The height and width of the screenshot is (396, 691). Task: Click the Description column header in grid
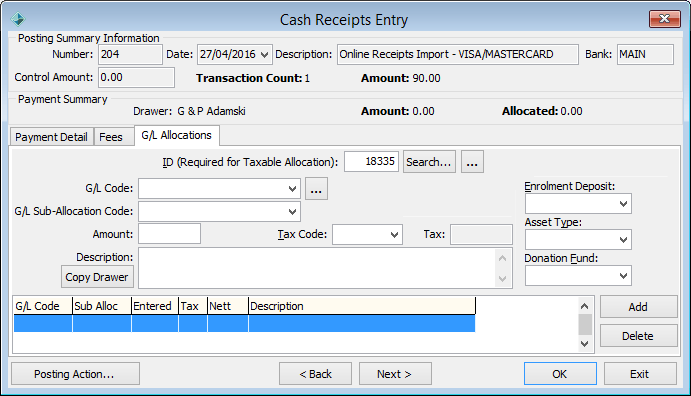click(362, 306)
